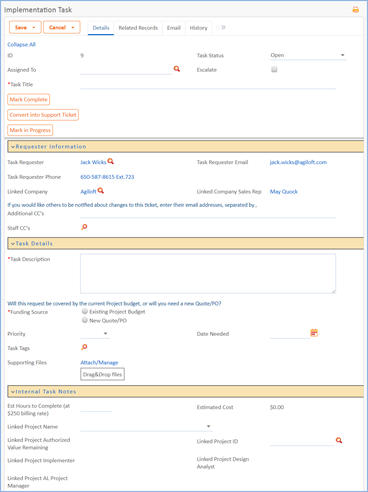This screenshot has width=368, height=492.
Task: Click the tab overflow arrows after History
Action: click(221, 27)
